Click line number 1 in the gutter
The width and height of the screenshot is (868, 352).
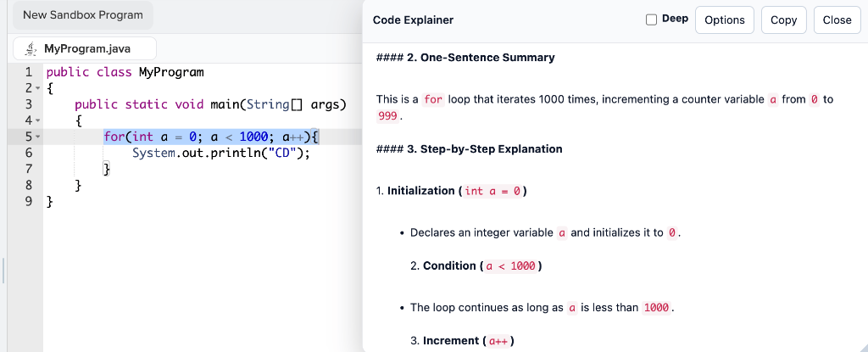click(x=29, y=72)
